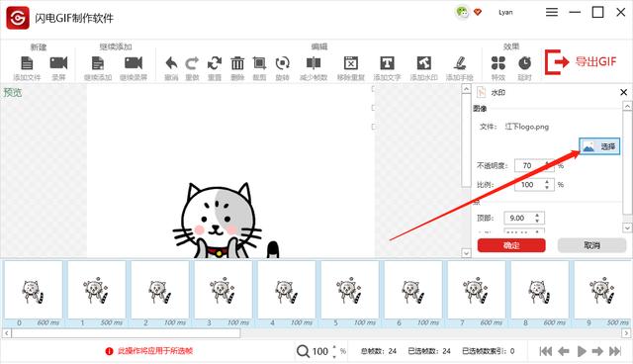Decrease 比例 ratio with down stepper arrow
The width and height of the screenshot is (633, 364).
tap(547, 187)
